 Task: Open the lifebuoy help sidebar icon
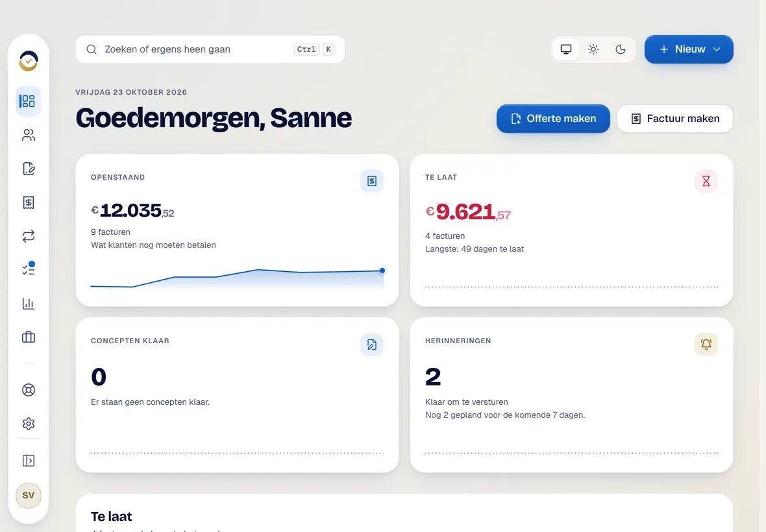click(29, 390)
